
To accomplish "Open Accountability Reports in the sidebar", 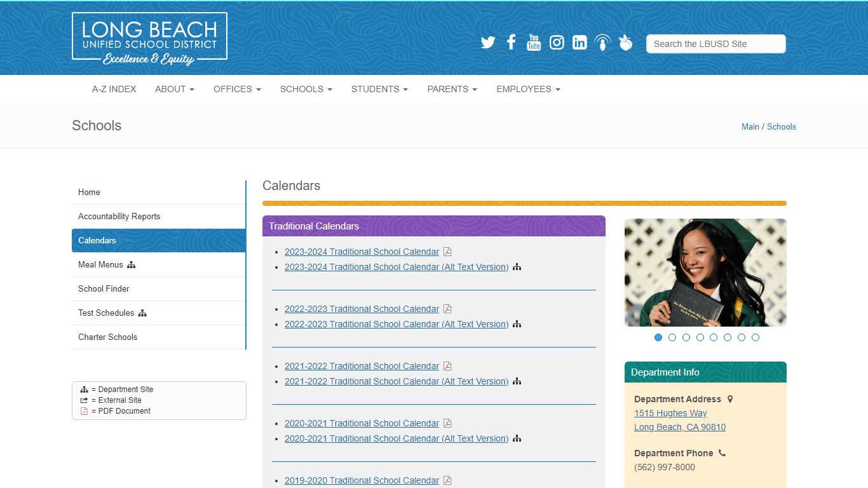I will point(158,217).
